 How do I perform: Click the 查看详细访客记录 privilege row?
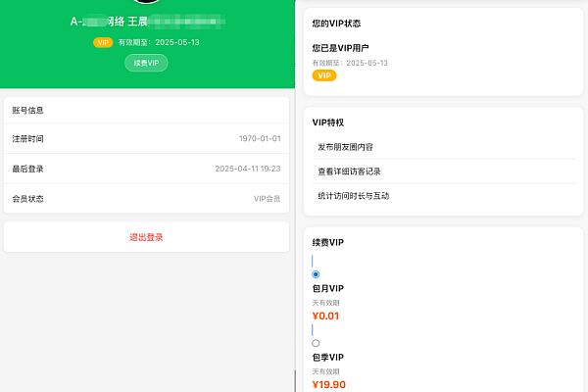point(444,171)
